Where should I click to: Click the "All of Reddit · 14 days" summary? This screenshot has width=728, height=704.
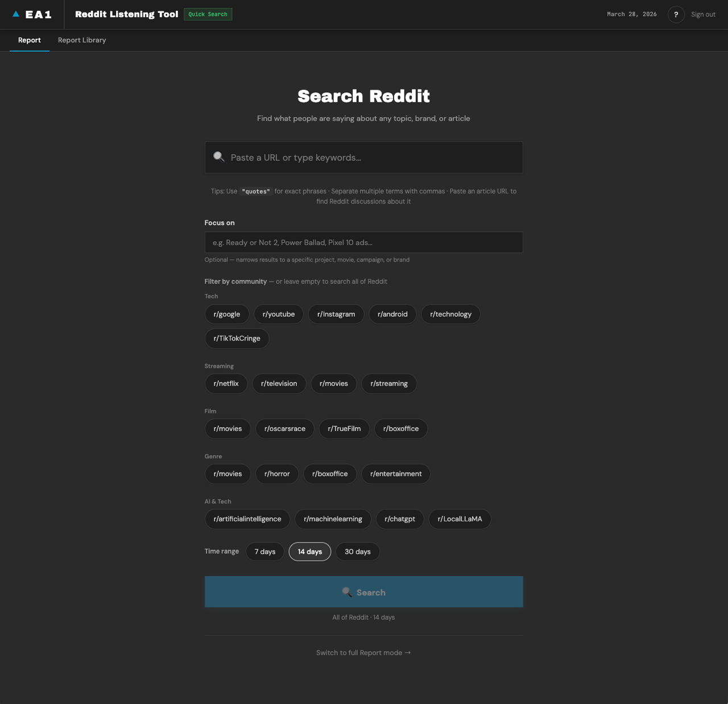pos(363,618)
